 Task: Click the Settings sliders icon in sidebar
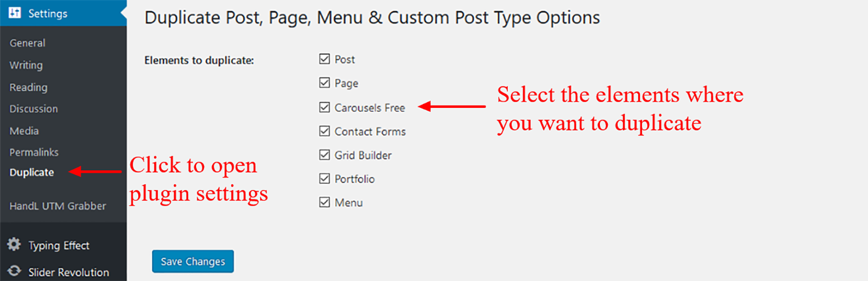pyautogui.click(x=15, y=13)
